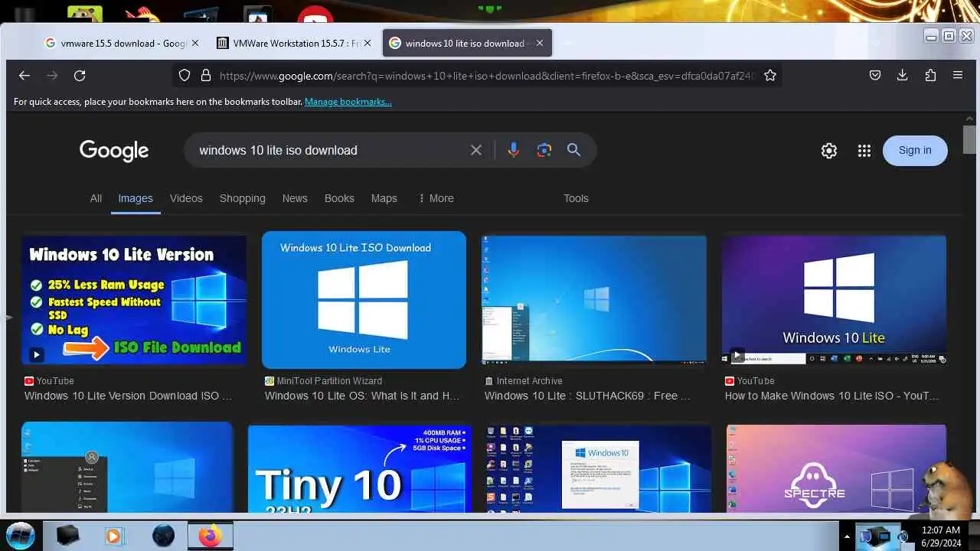Click the site security lock icon
This screenshot has height=551, width=980.
(x=205, y=75)
